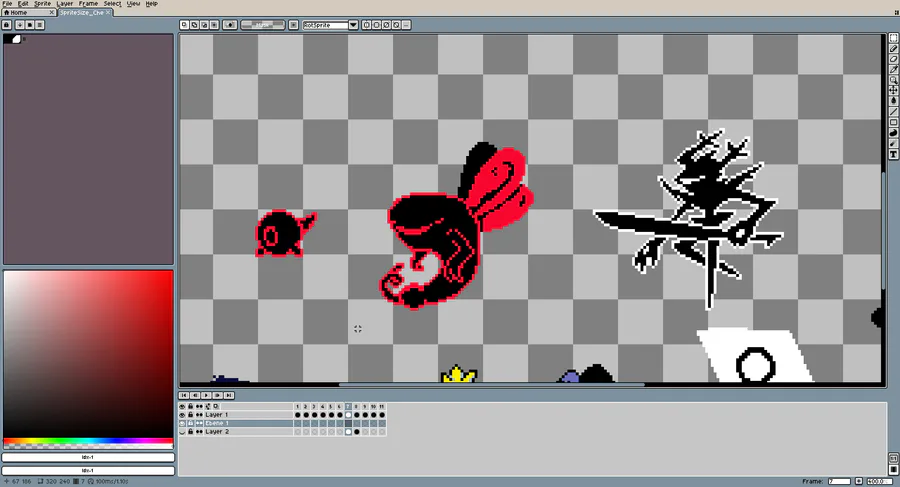Open the Select menu
This screenshot has height=487, width=900.
pos(112,3)
